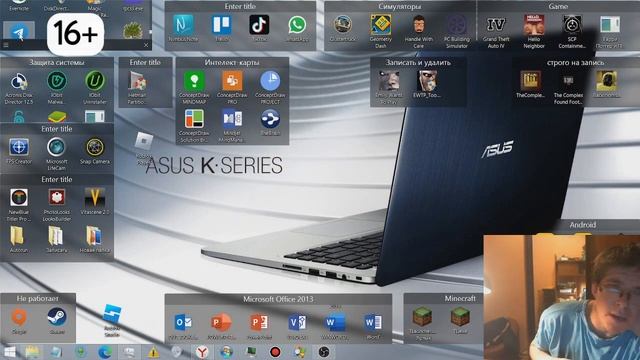Click the Android fence header

click(x=582, y=224)
